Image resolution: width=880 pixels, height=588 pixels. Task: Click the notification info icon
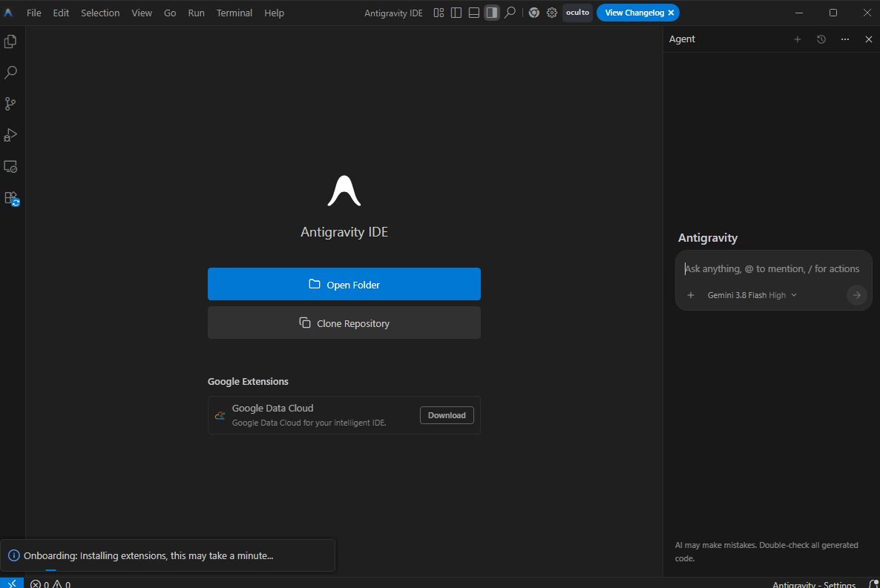(x=14, y=555)
